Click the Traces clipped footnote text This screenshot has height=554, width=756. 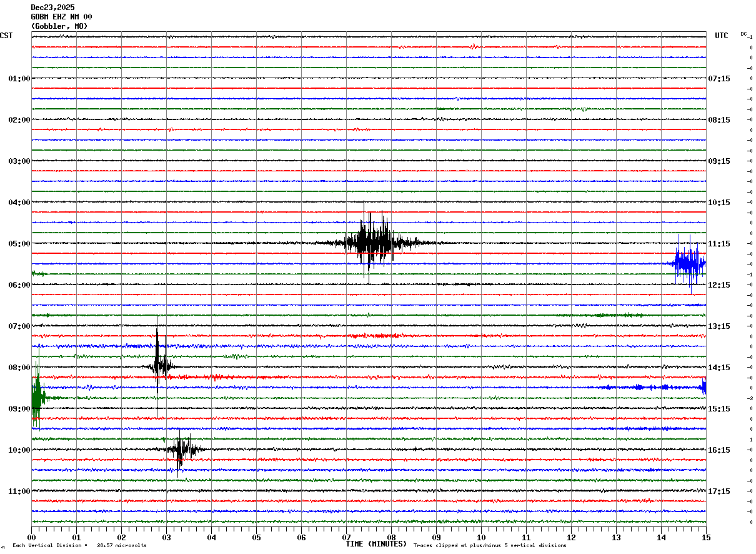pyautogui.click(x=490, y=546)
